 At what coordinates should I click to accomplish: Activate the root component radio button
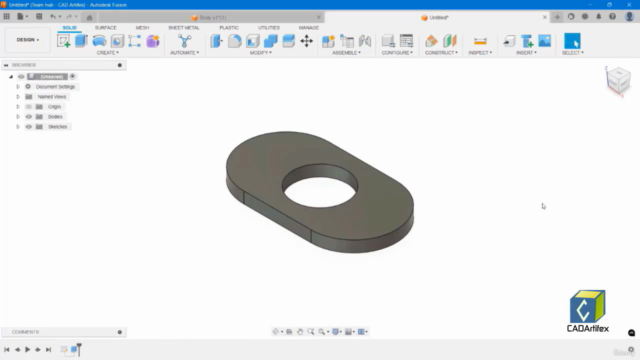(72, 76)
